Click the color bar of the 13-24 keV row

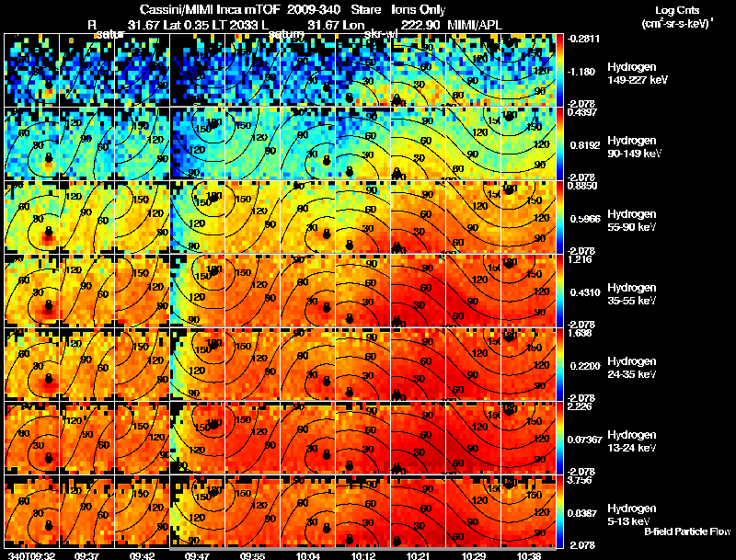[x=560, y=438]
